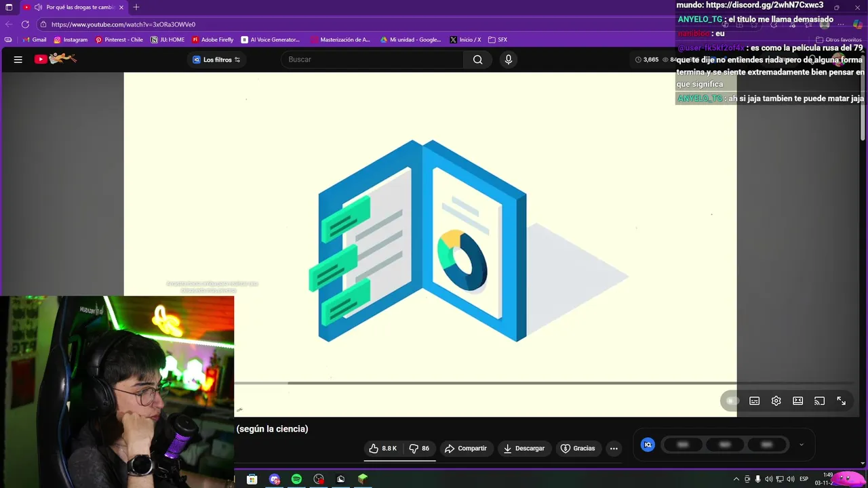Close the YouTube tab

point(121,7)
